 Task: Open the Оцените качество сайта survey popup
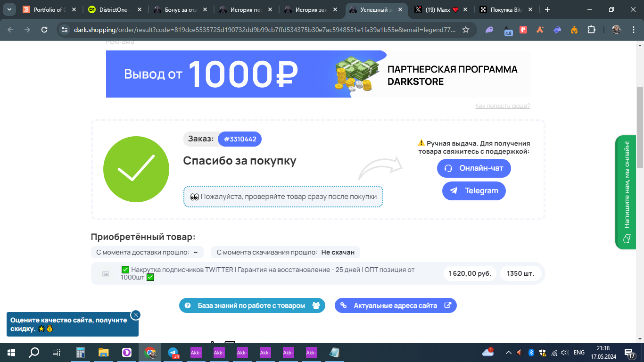coord(73,324)
